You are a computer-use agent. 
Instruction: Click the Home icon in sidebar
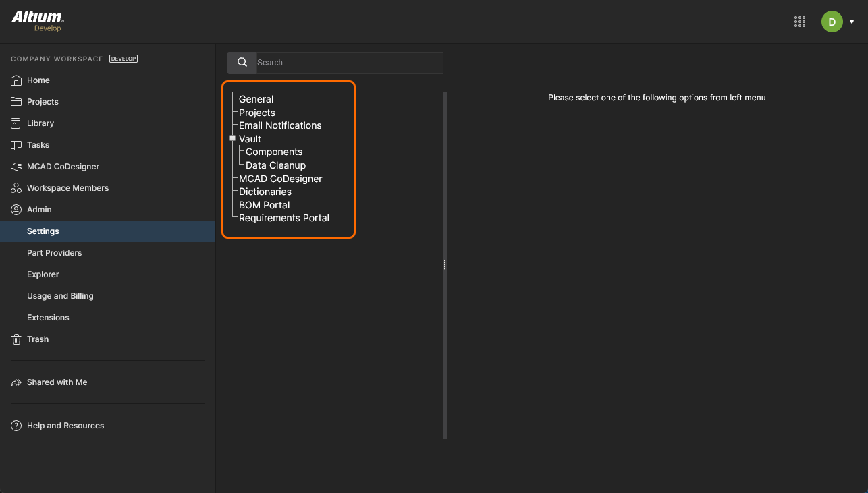[16, 80]
